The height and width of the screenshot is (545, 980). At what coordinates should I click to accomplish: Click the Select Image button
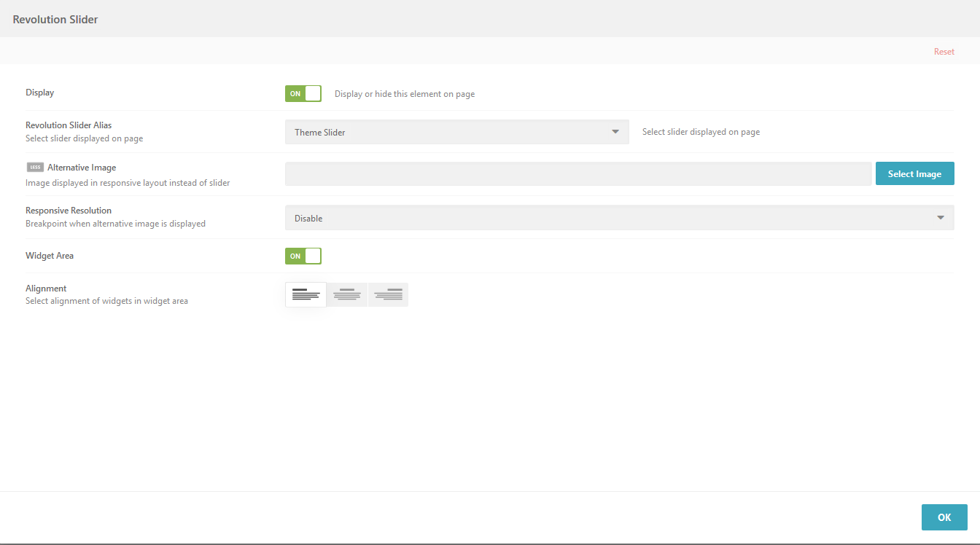click(x=915, y=173)
